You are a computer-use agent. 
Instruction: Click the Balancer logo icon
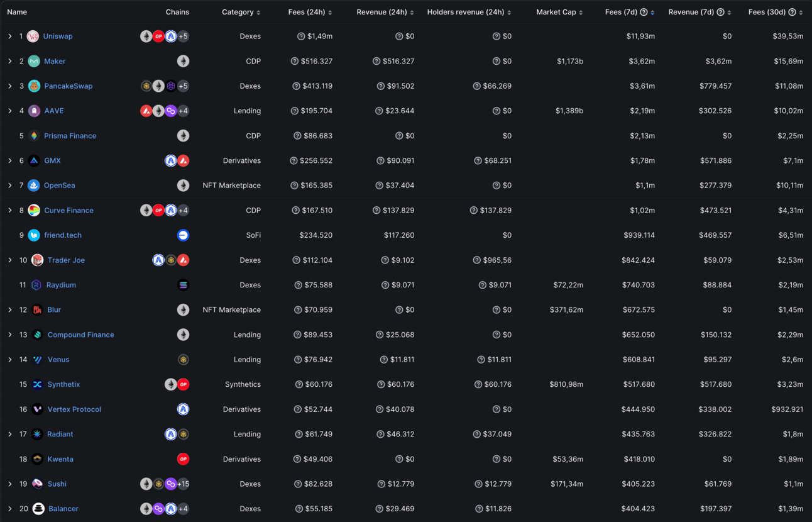38,509
